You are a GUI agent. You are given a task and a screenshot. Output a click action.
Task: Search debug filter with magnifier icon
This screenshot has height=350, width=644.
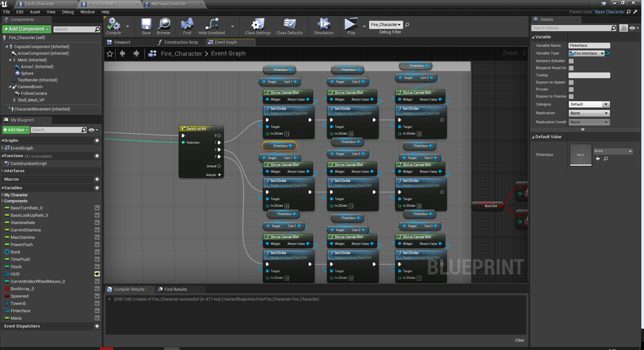[407, 25]
